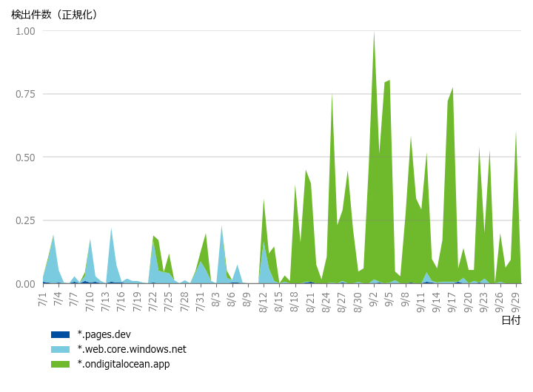Click the 9/17 date label
This screenshot has height=392, width=533.
point(452,301)
